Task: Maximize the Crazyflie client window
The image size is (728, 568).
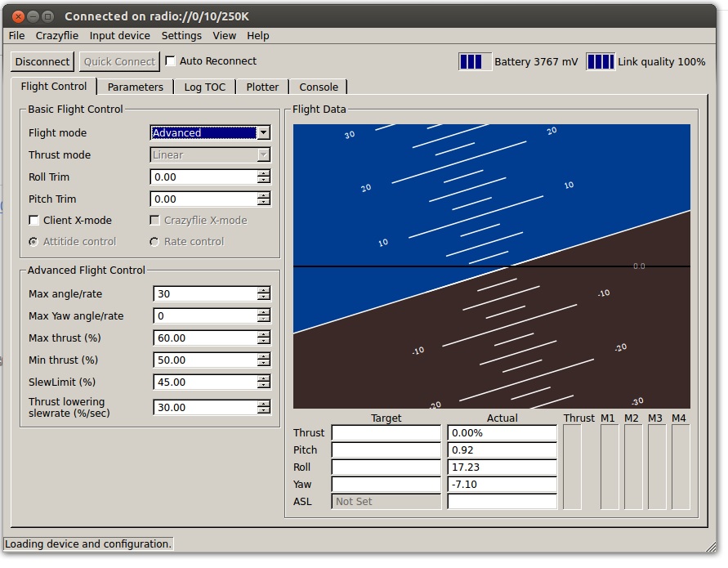Action: [x=47, y=16]
